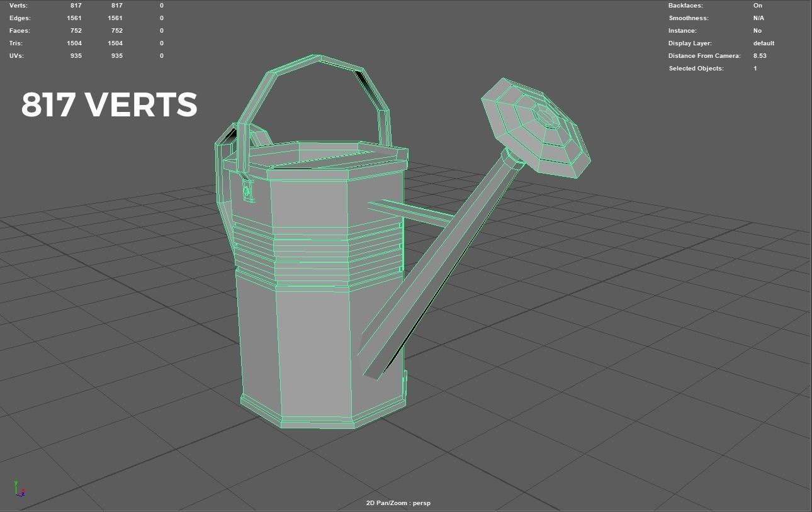The width and height of the screenshot is (812, 512).
Task: Click the 'Distance From Camera:' label
Action: [x=704, y=55]
